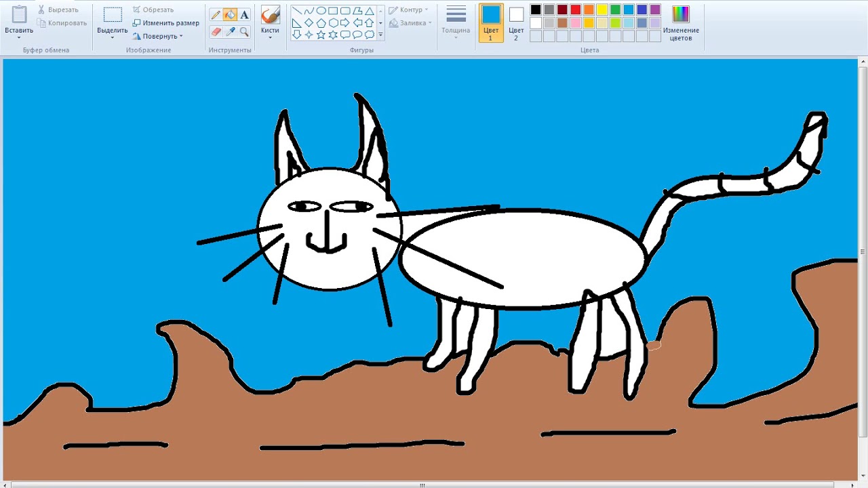This screenshot has width=868, height=488.
Task: Click the Обрезать crop button
Action: point(153,10)
